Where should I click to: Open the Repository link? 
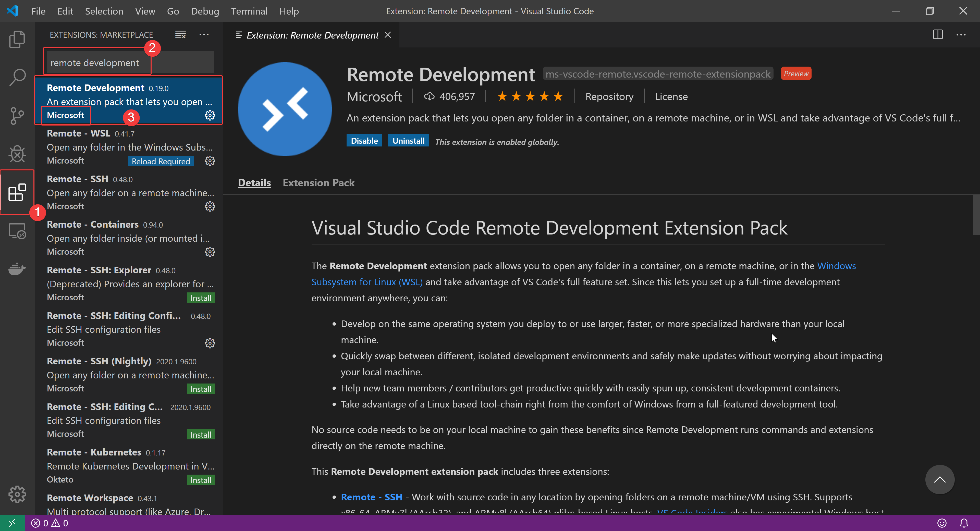609,97
